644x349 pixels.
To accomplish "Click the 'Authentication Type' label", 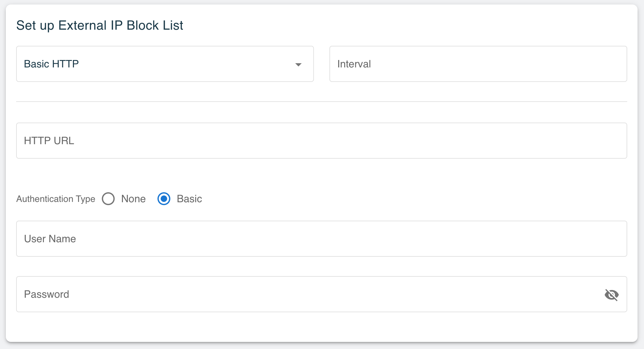I will 56,199.
